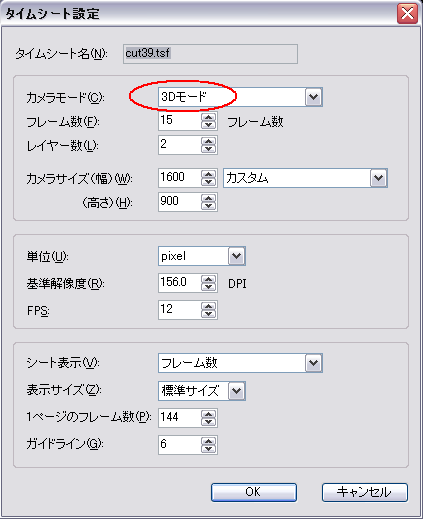Screen dimensions: 423x519
Task: Click the キャンセル button
Action: coord(365,492)
